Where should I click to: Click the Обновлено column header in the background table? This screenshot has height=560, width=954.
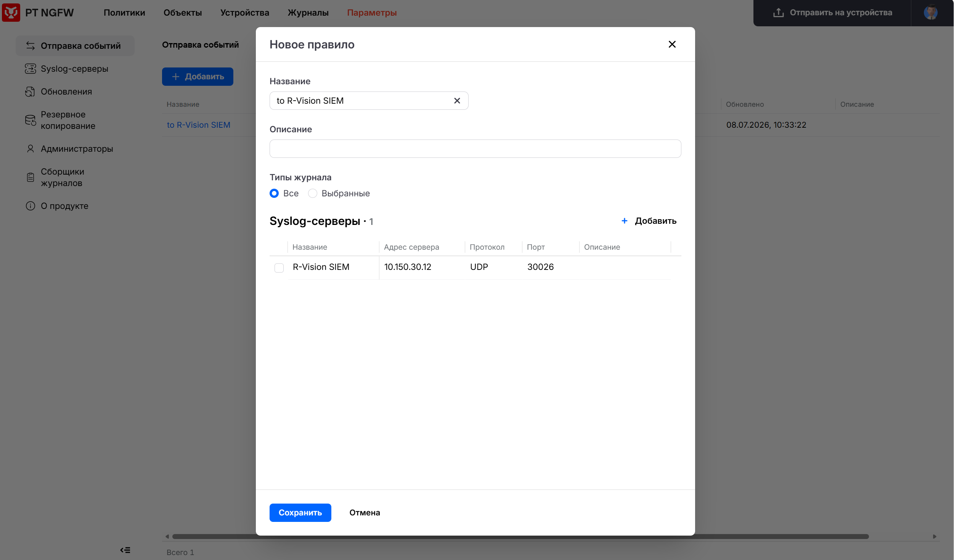click(x=745, y=104)
